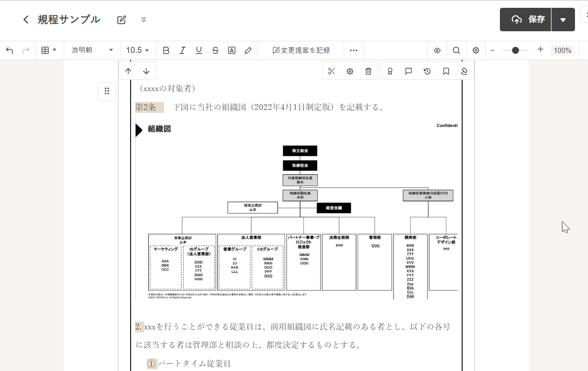Move block down with arrow
The height and width of the screenshot is (371, 588).
pyautogui.click(x=146, y=71)
